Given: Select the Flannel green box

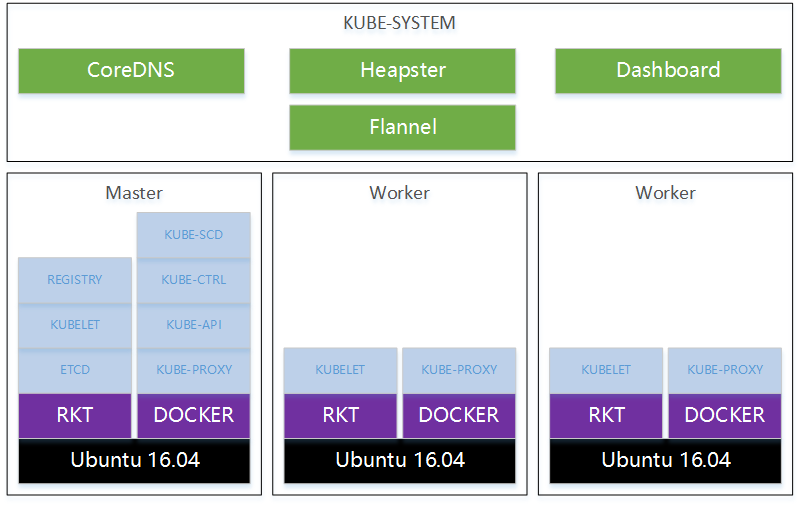Looking at the screenshot, I should 403,128.
